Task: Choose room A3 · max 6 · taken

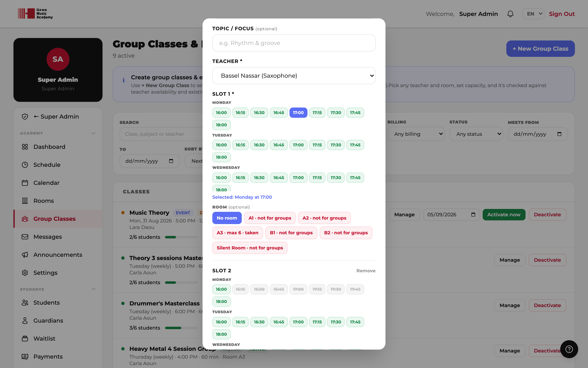Action: (x=237, y=233)
